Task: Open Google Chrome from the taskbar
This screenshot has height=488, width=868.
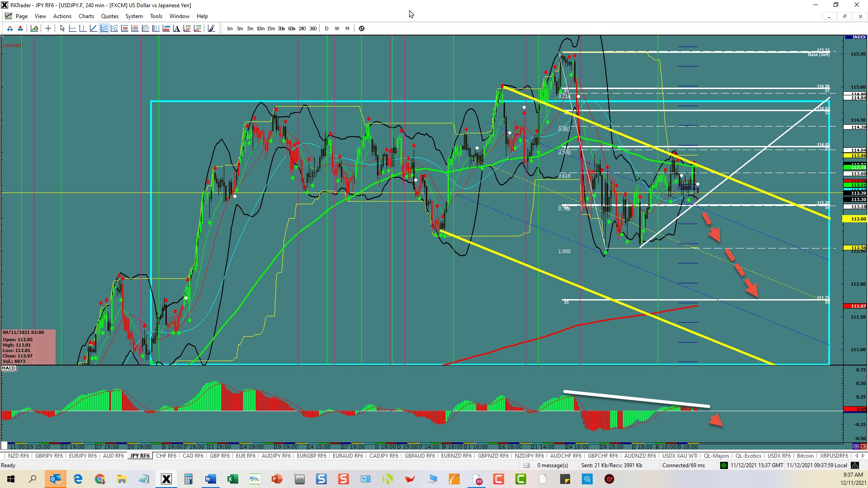Action: tap(99, 479)
